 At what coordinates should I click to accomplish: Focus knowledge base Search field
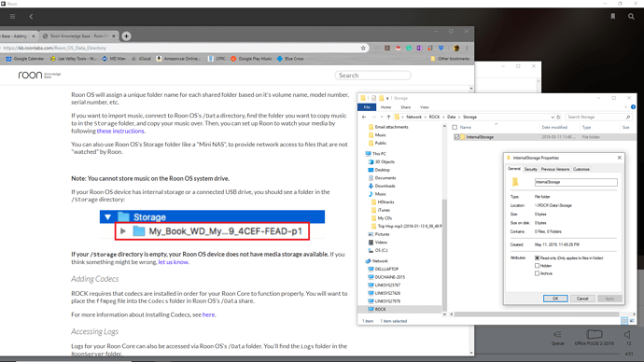[x=372, y=76]
